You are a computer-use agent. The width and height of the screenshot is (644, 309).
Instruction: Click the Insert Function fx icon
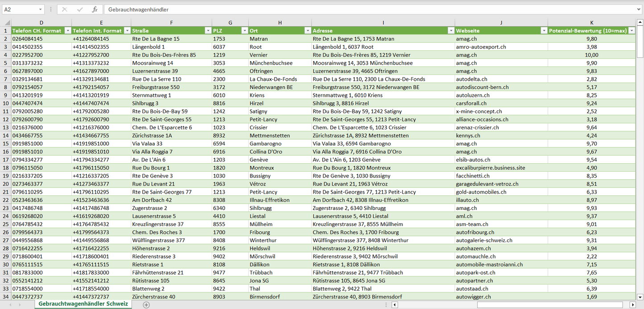pyautogui.click(x=94, y=9)
